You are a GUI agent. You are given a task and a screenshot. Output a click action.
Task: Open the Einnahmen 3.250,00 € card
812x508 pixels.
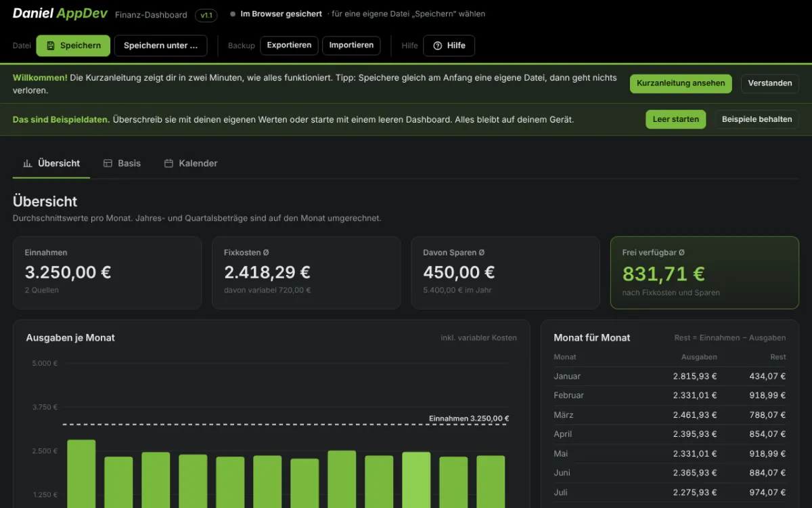pos(107,272)
